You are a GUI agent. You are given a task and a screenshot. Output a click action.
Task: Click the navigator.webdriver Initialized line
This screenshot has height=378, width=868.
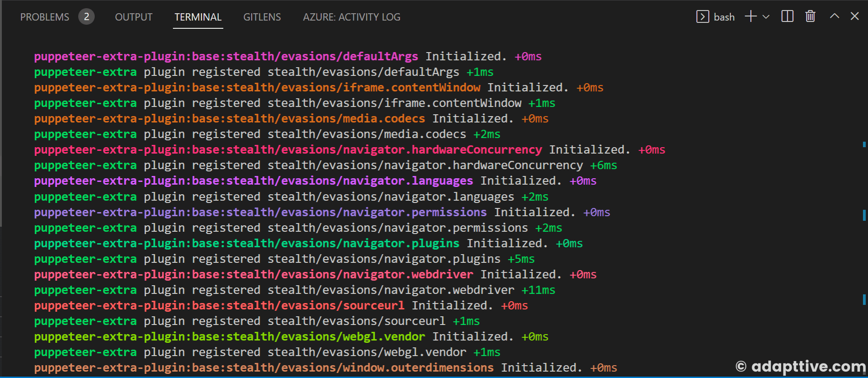[x=315, y=275]
